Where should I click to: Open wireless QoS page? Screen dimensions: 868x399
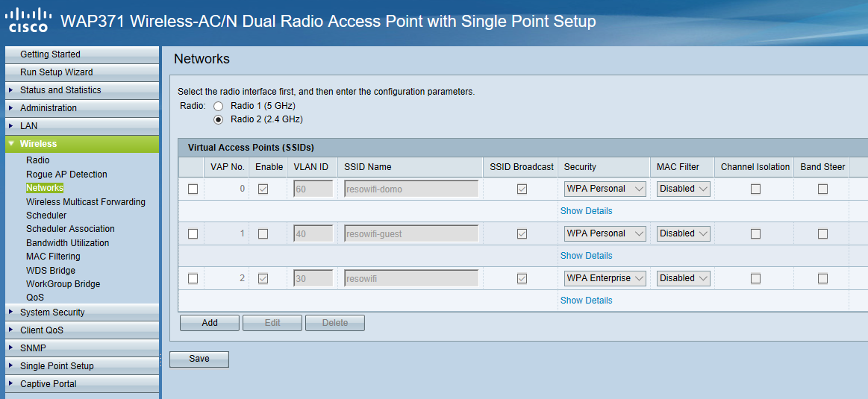click(35, 297)
